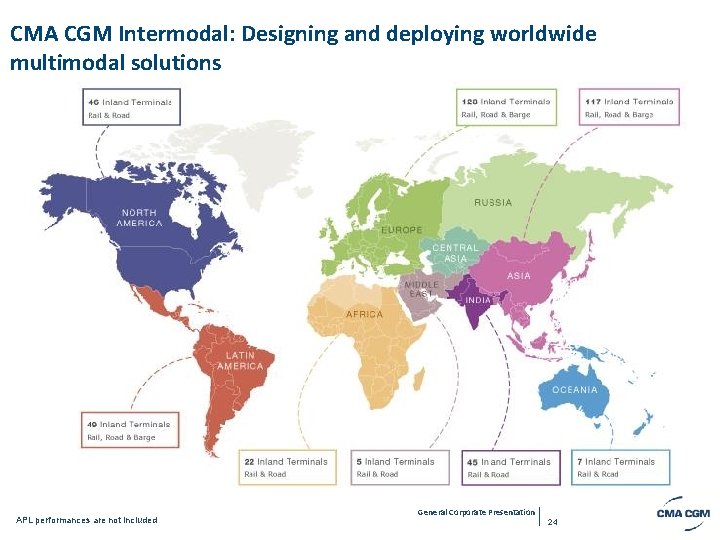
Task: Click the "multimodal solutions" title line
Action: [x=115, y=62]
